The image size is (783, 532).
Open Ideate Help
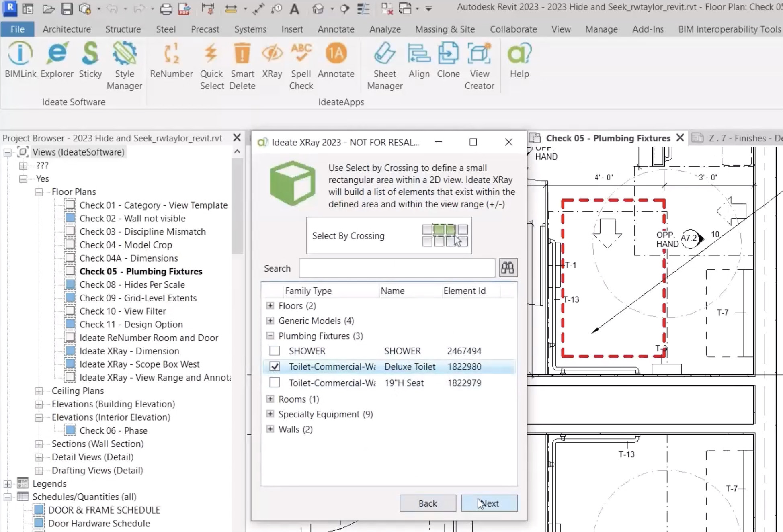point(519,60)
